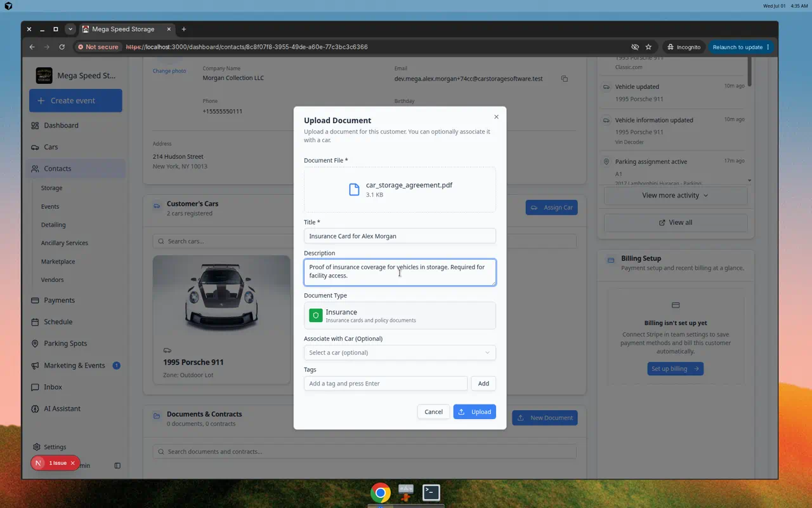The width and height of the screenshot is (812, 508).
Task: Click in the Description text area
Action: click(x=400, y=272)
